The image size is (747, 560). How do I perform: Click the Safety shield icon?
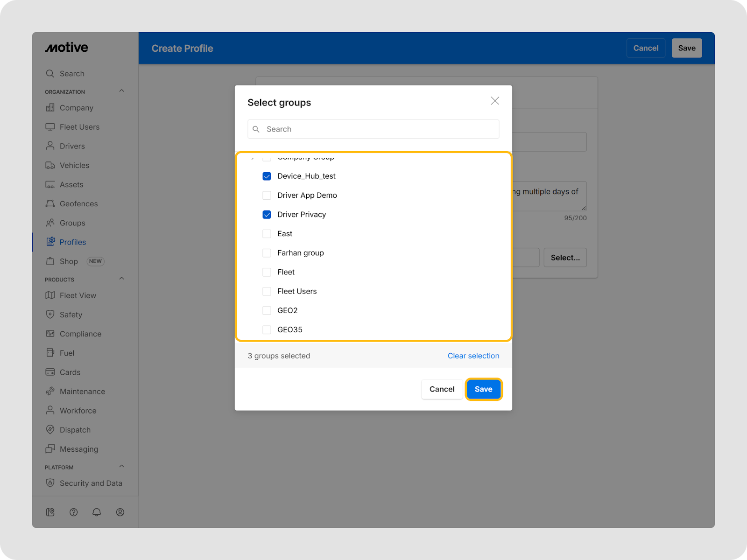[50, 315]
